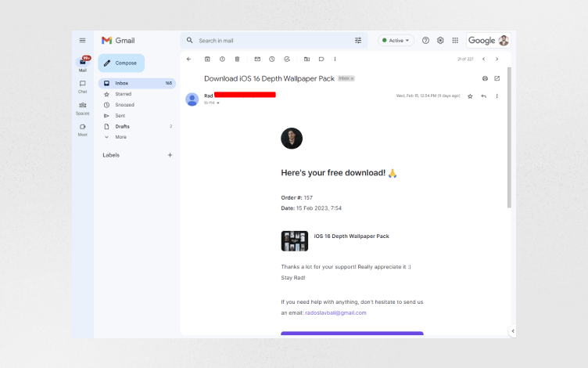Open toolbar more options menu

click(335, 59)
